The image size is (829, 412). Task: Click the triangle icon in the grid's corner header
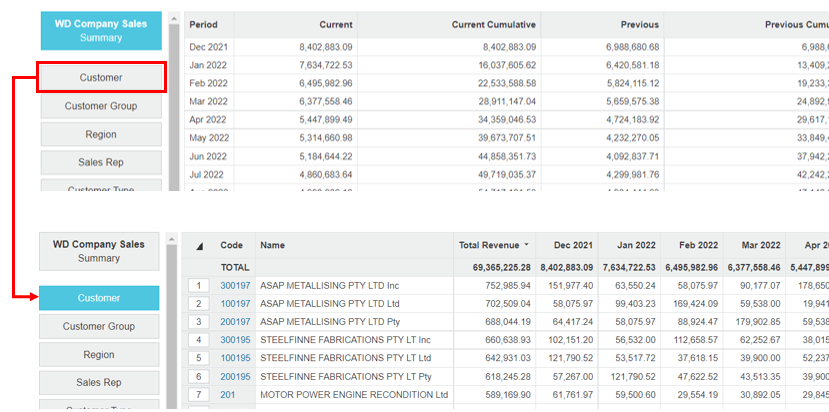[x=198, y=245]
